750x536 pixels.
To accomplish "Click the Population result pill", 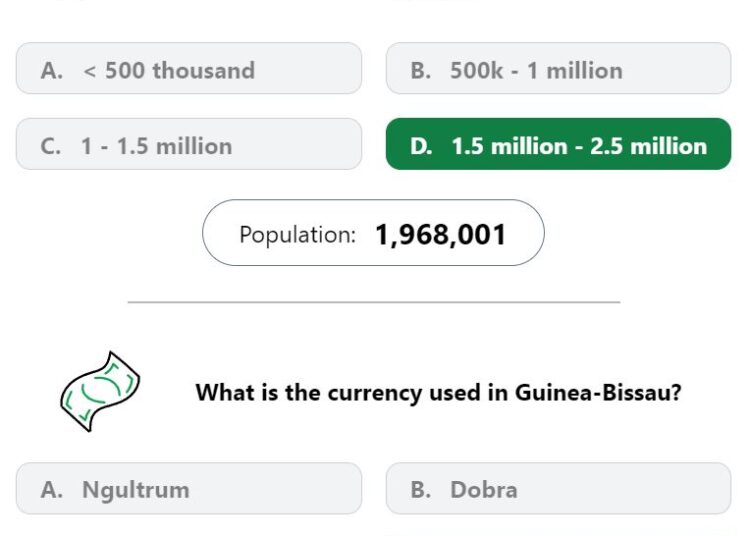I will 373,233.
